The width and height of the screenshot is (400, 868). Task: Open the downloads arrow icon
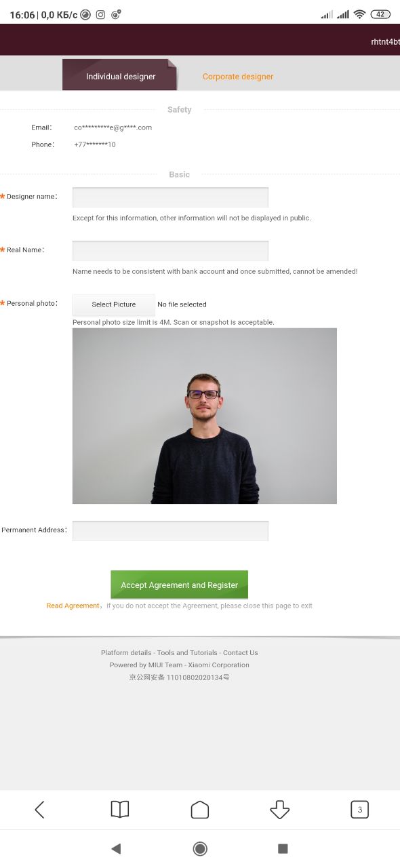(x=279, y=809)
